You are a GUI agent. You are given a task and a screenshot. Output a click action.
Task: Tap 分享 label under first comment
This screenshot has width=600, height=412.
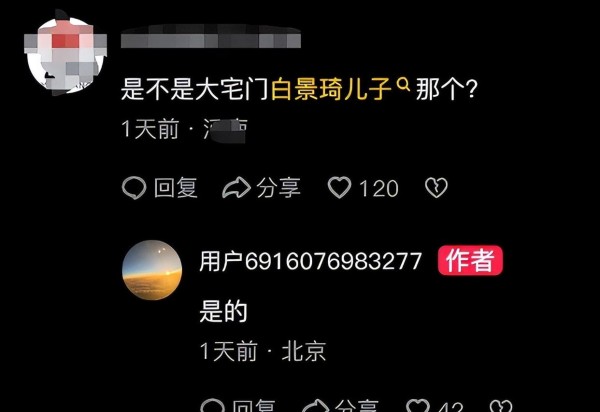(x=279, y=188)
